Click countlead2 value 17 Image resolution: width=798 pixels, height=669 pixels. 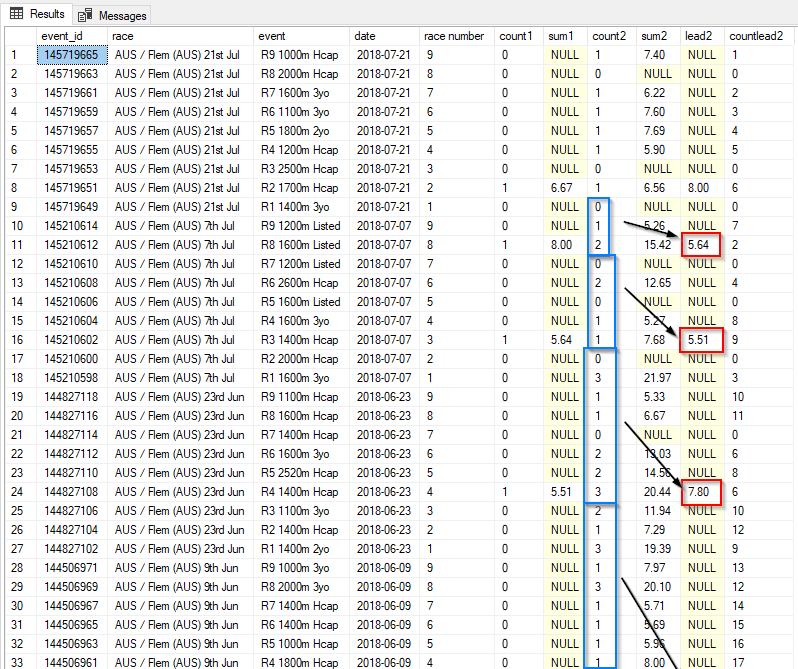(758, 662)
